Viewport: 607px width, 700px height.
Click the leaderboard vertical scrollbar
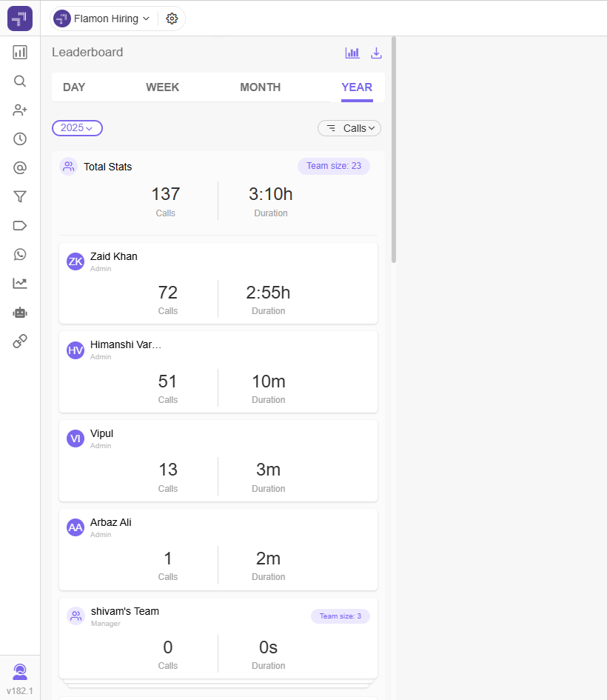[393, 150]
